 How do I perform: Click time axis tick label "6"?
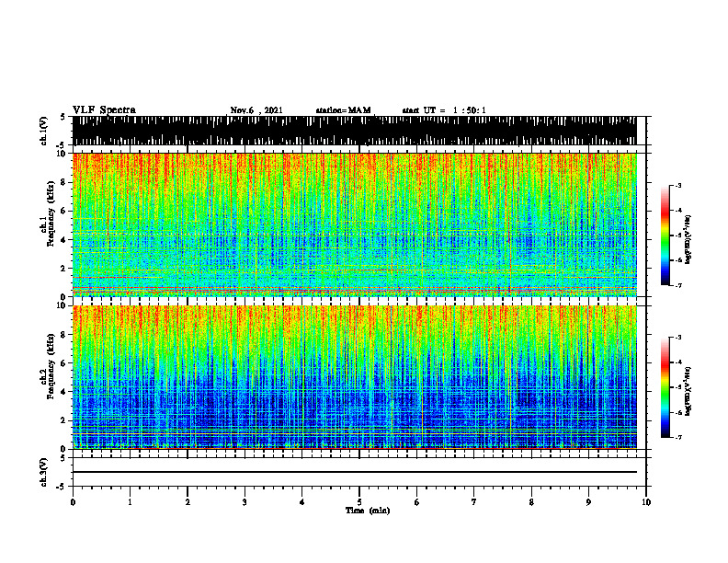pyautogui.click(x=417, y=502)
